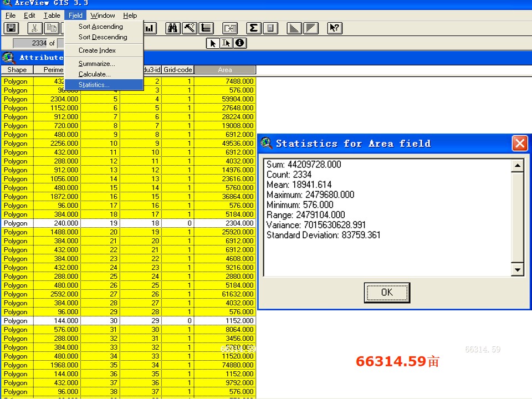Select the black arrow pointer tool

click(213, 43)
